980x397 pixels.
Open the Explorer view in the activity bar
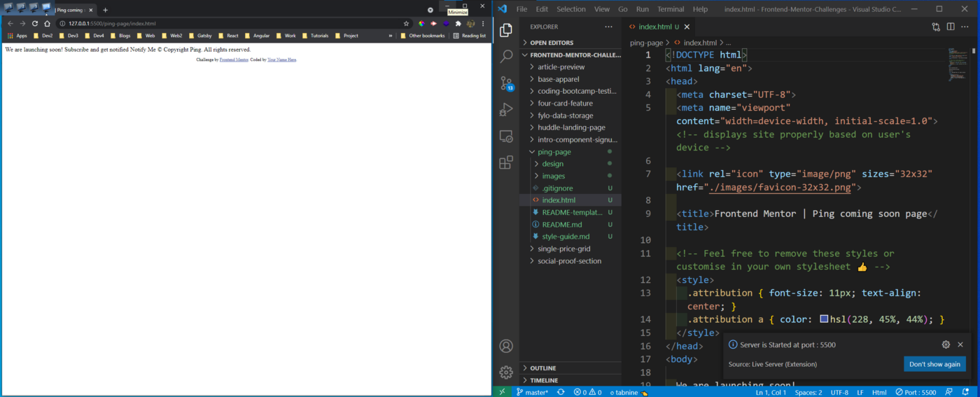tap(506, 30)
